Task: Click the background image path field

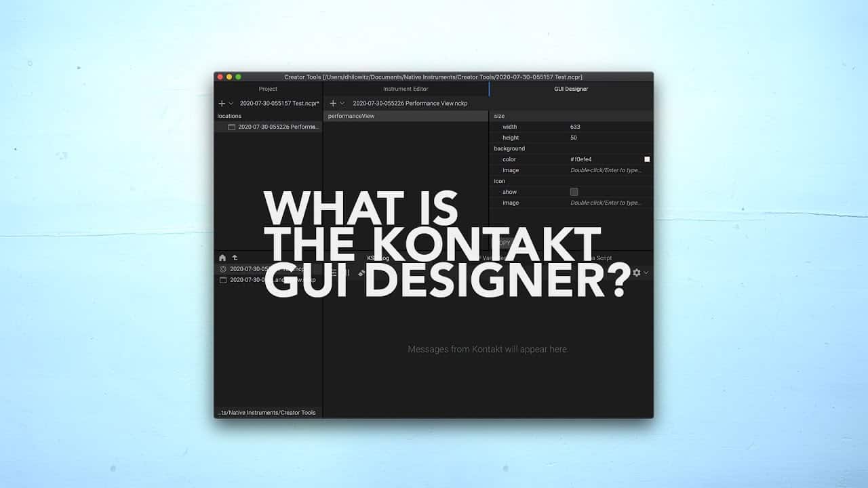Action: click(606, 170)
